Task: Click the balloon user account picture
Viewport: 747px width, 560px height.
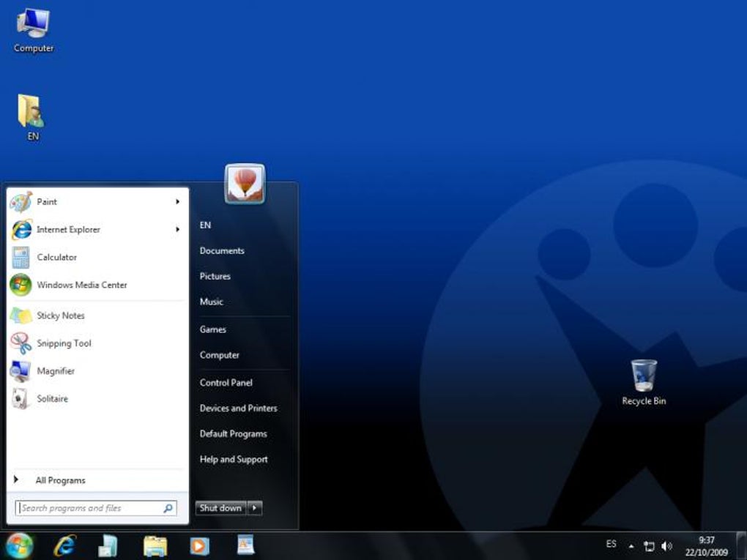Action: point(245,183)
